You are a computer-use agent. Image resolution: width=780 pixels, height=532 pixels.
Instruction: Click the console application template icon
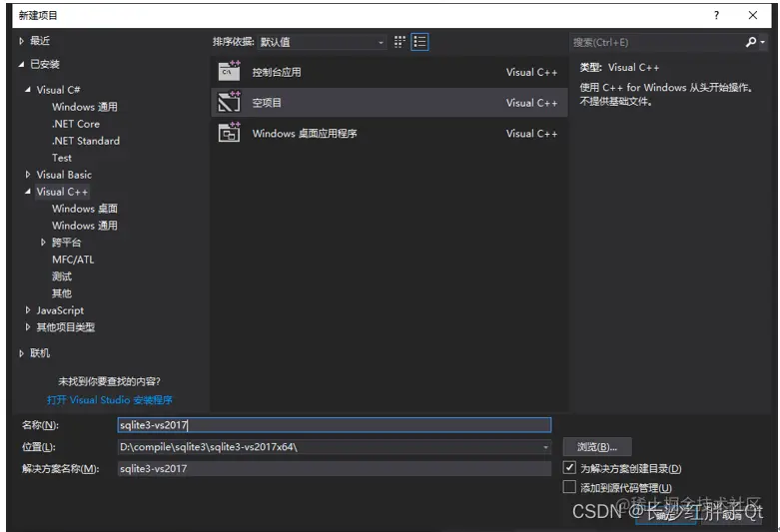tap(230, 71)
